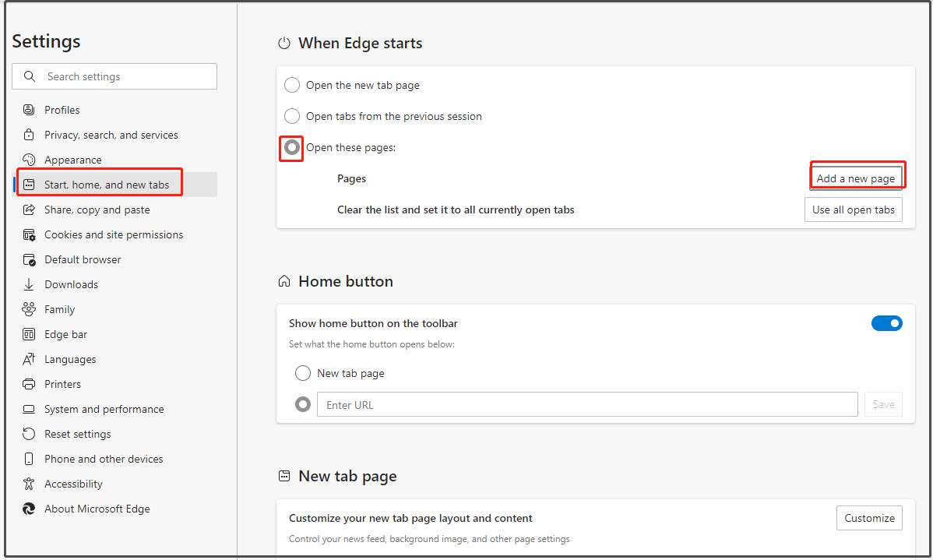Viewport: 933px width, 560px height.
Task: Open Edge bar using its icon
Action: tap(29, 334)
